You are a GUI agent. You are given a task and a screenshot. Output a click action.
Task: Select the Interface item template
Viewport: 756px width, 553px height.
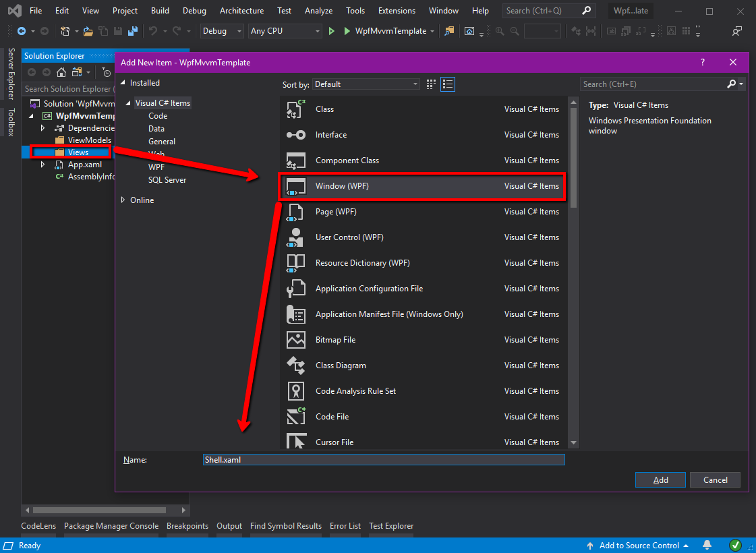423,134
